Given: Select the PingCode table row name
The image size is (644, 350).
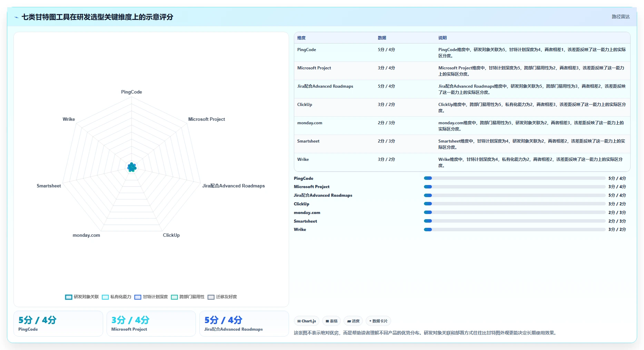Looking at the screenshot, I should tap(307, 50).
